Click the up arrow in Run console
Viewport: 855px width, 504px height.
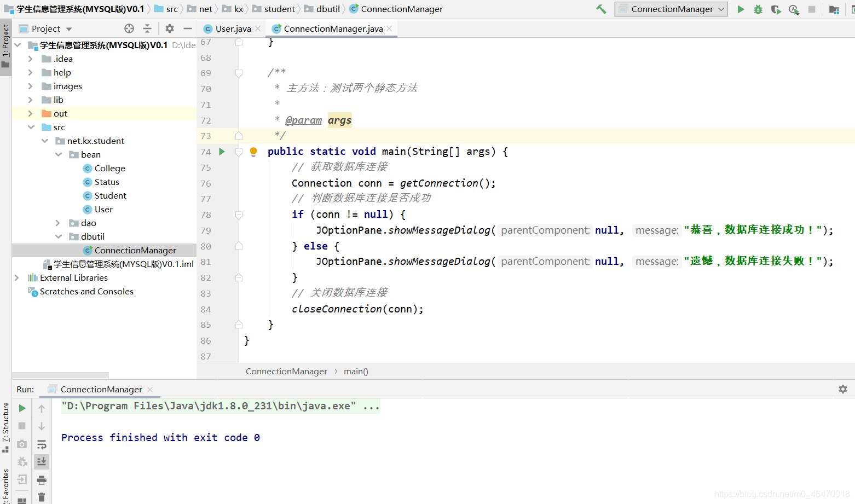(42, 408)
